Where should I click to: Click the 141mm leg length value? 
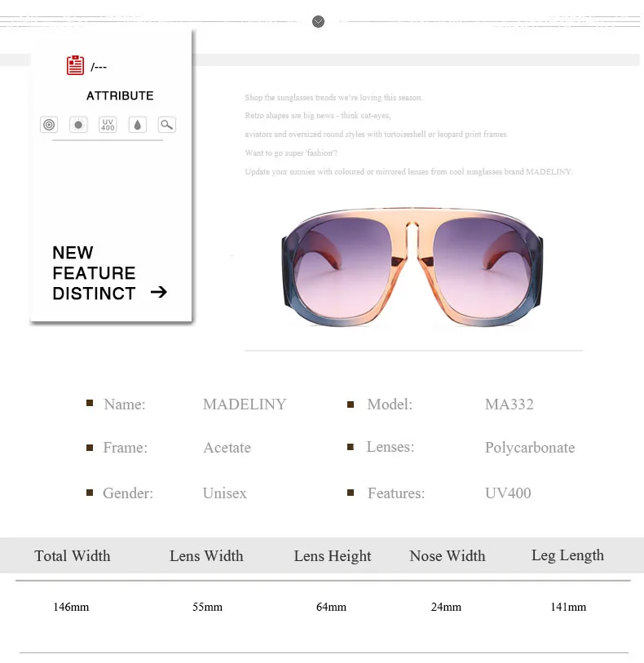point(568,608)
